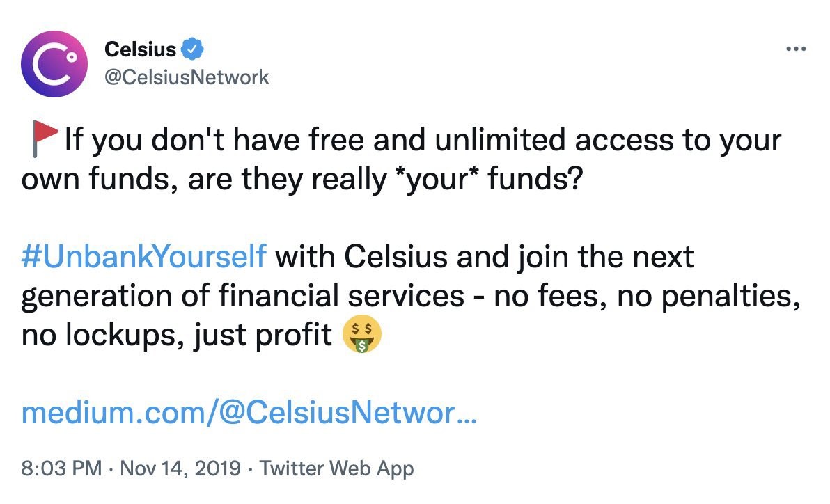Open the #UnbankYourself hashtag
The height and width of the screenshot is (504, 830).
143,257
